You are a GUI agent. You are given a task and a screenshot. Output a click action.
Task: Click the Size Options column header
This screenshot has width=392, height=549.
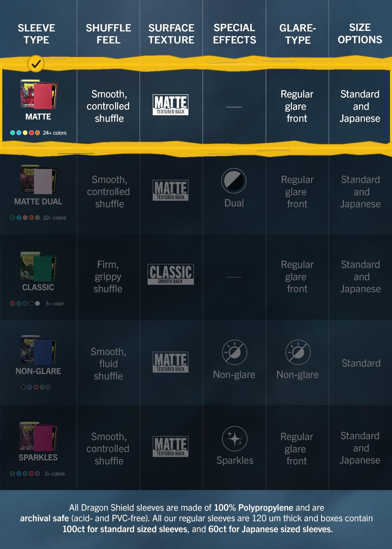click(x=360, y=33)
